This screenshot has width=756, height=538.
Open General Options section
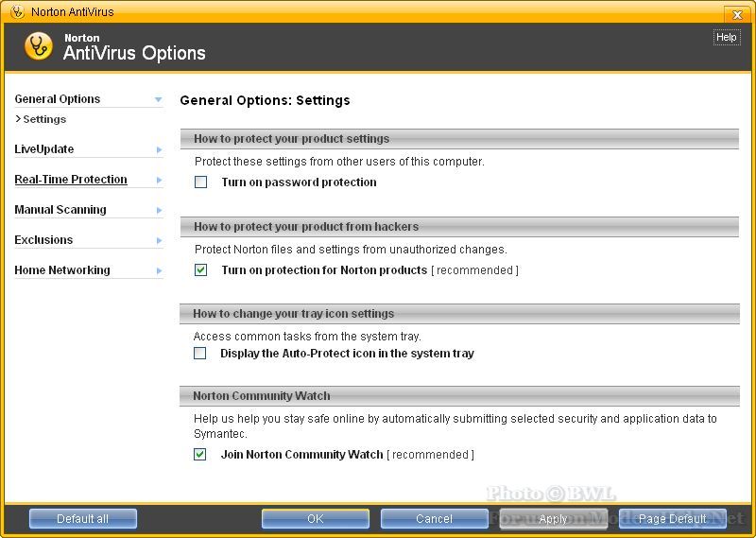tap(58, 99)
